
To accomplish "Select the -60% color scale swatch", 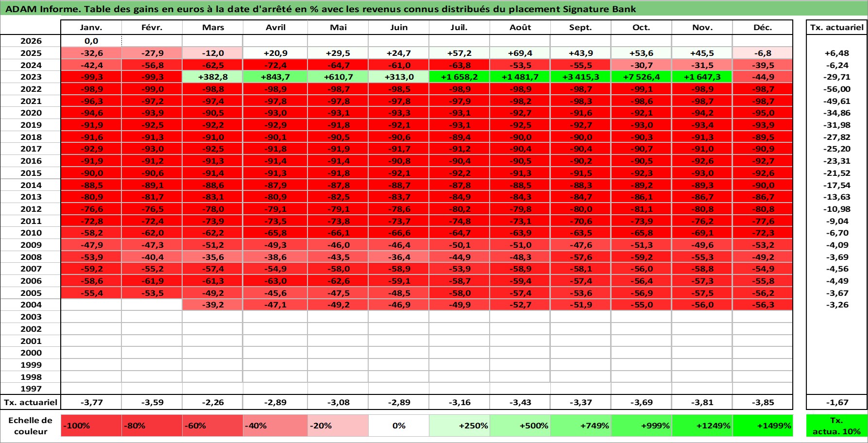I will (x=212, y=426).
